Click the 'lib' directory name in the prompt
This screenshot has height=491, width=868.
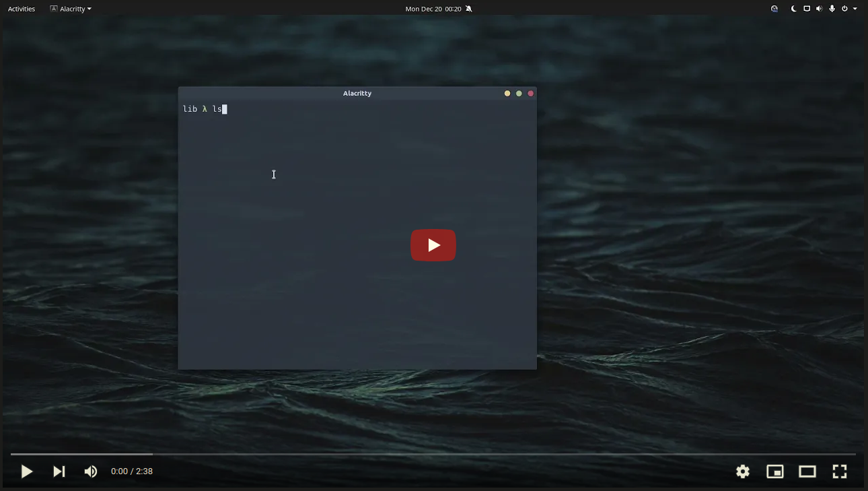[x=190, y=109]
